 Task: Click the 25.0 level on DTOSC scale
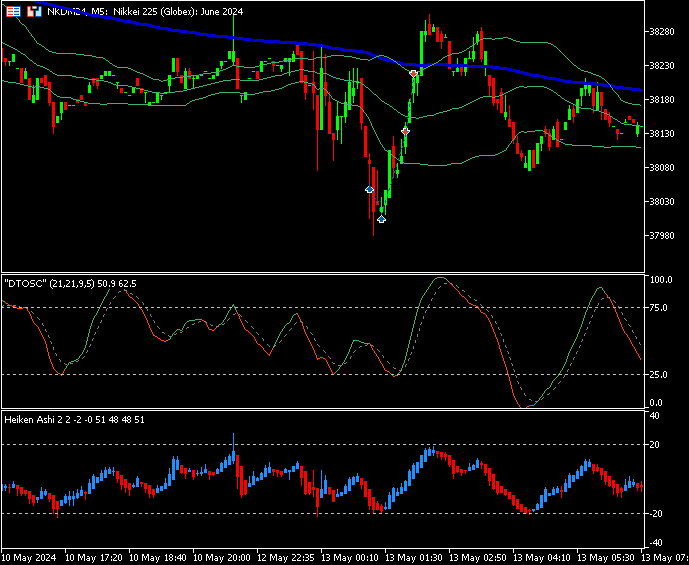[658, 374]
